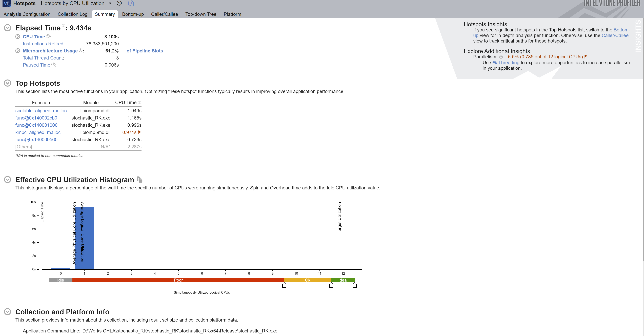Expand the CPU Time metric details
This screenshot has width=644, height=336.
17,36
